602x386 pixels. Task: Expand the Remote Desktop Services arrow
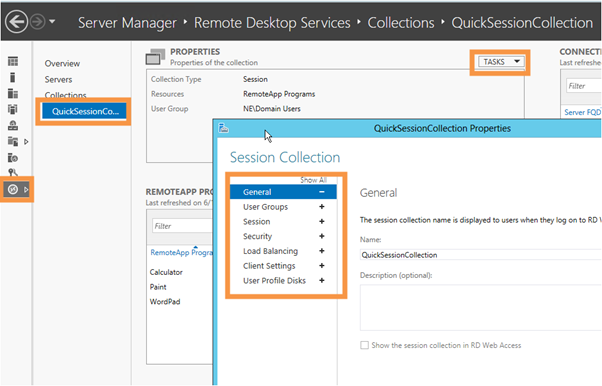26,189
